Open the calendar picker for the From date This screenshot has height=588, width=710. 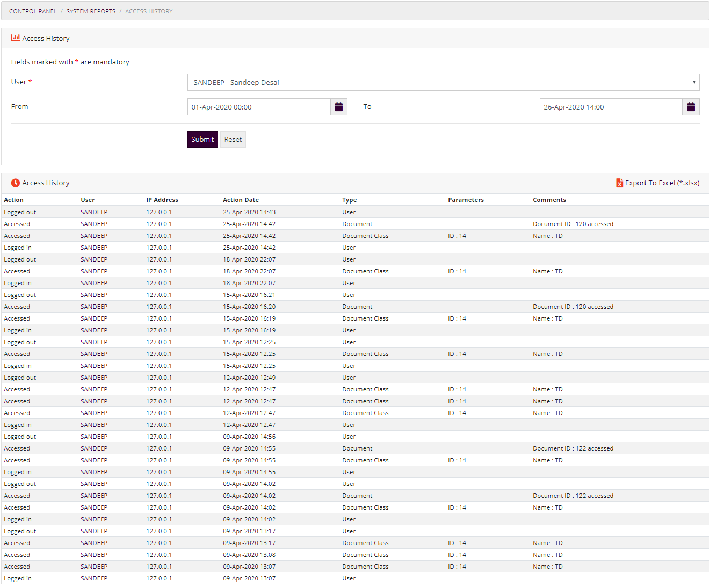(x=338, y=106)
